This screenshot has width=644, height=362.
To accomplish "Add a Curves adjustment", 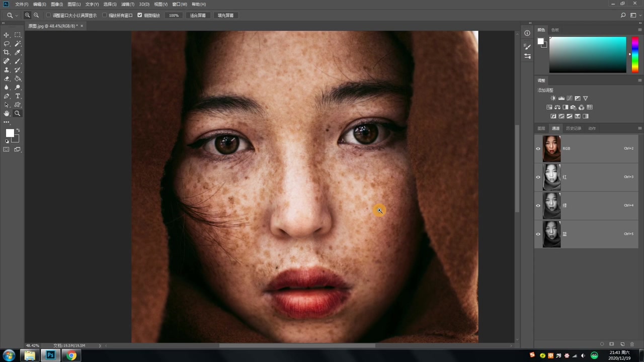I will point(570,99).
